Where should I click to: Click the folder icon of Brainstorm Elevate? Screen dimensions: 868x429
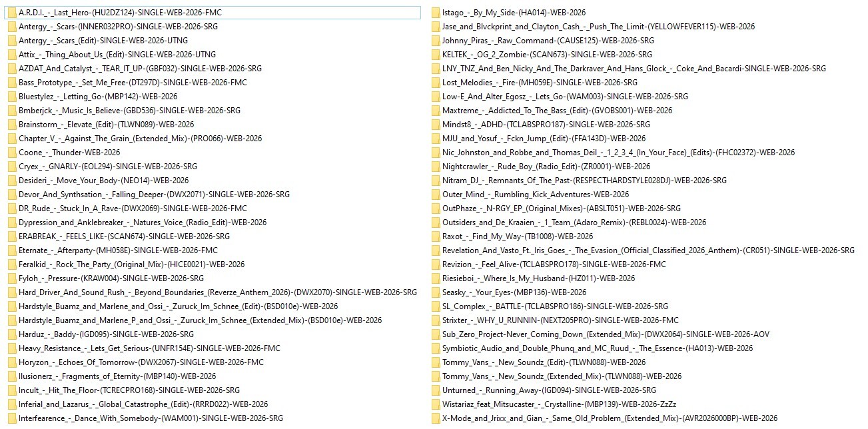[11, 125]
